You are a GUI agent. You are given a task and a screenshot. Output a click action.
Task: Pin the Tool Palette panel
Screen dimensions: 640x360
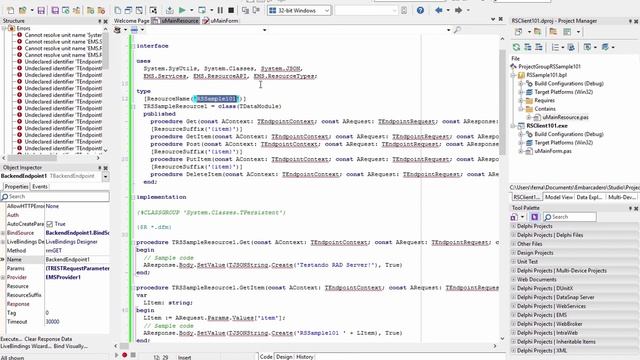630,208
